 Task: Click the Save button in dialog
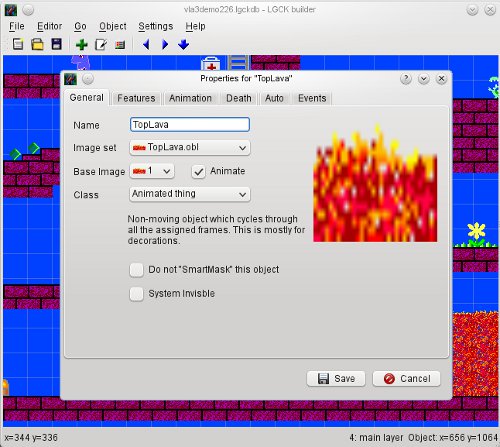(x=336, y=379)
